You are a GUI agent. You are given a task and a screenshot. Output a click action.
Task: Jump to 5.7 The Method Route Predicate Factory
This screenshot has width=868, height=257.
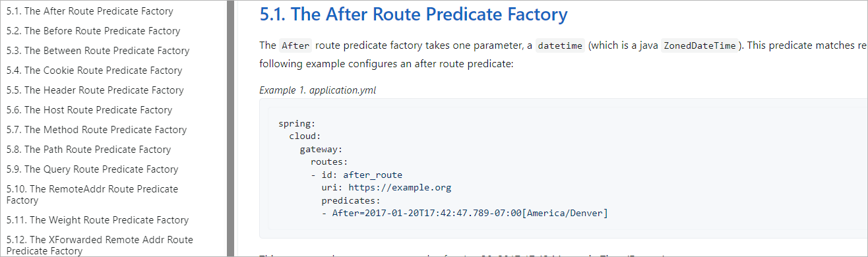(96, 130)
